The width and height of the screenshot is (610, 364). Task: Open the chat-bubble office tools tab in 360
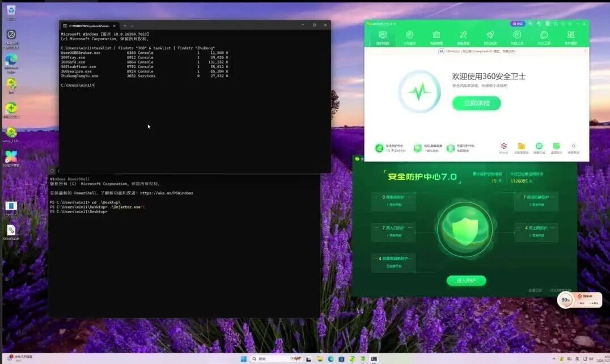[544, 38]
